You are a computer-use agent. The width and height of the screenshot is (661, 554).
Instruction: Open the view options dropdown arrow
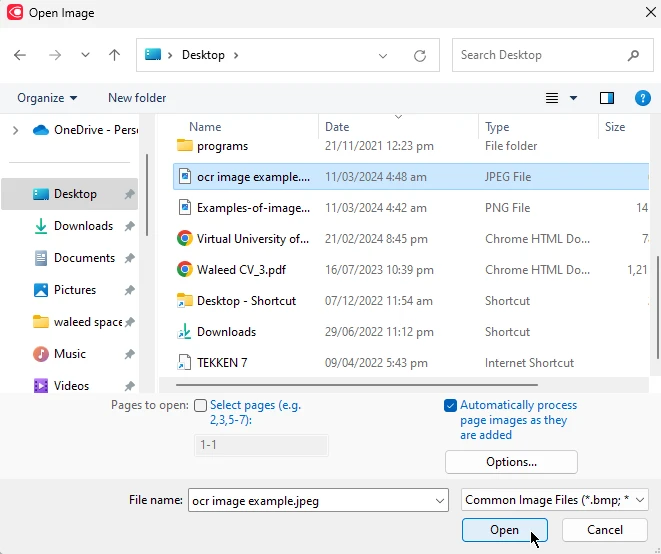click(x=573, y=98)
